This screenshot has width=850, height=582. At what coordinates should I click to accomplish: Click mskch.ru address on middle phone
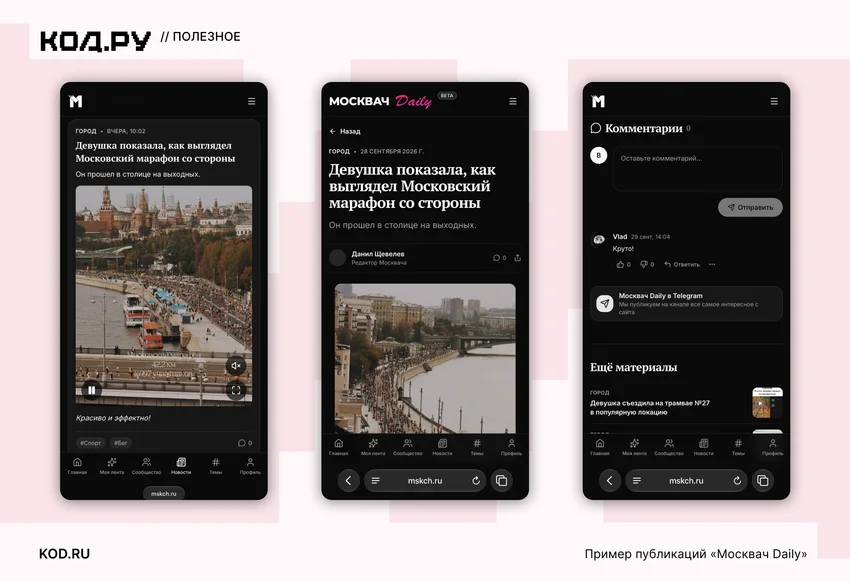click(425, 481)
